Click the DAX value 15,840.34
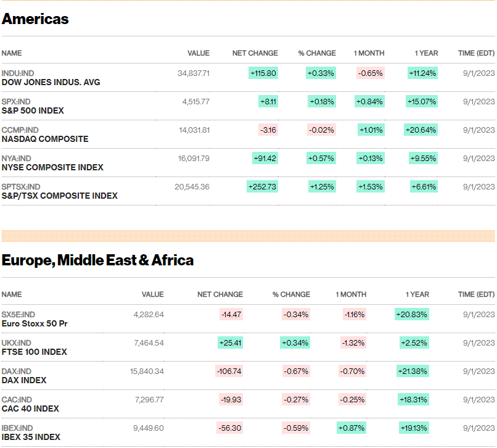Screen dimensions: 497x448 tap(147, 371)
